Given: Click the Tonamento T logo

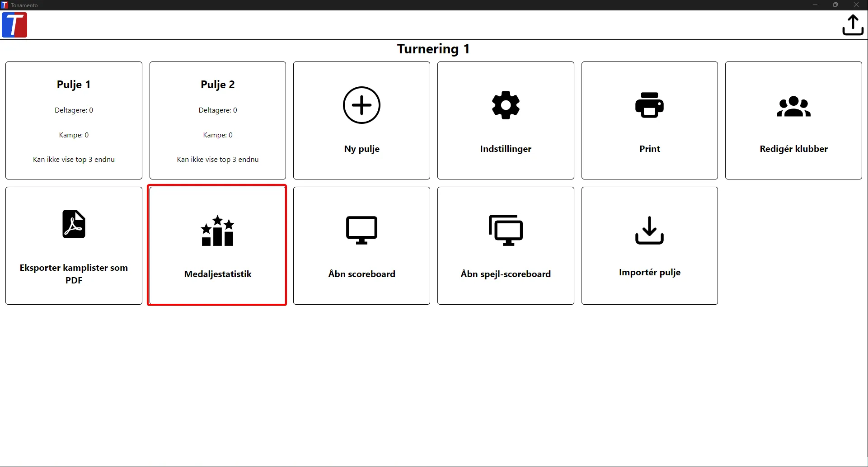Looking at the screenshot, I should coord(14,25).
